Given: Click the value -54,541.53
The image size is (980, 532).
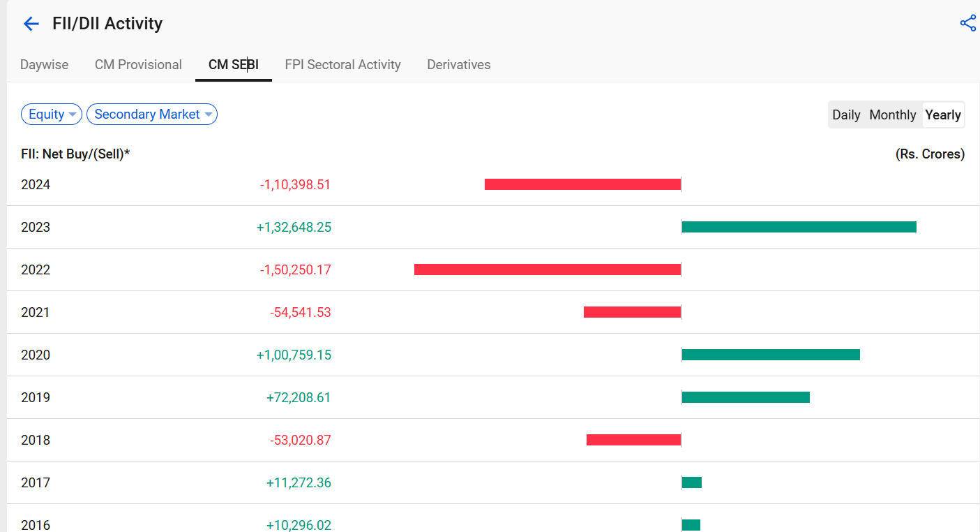Looking at the screenshot, I should [301, 313].
